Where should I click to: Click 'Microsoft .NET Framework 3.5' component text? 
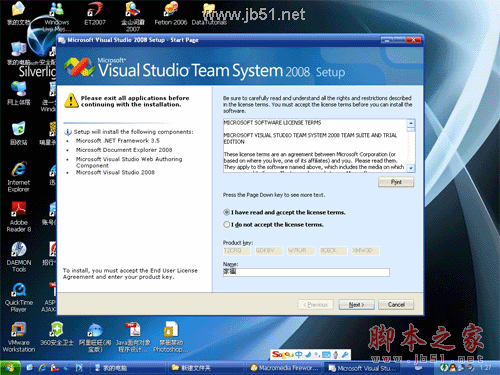tap(118, 141)
